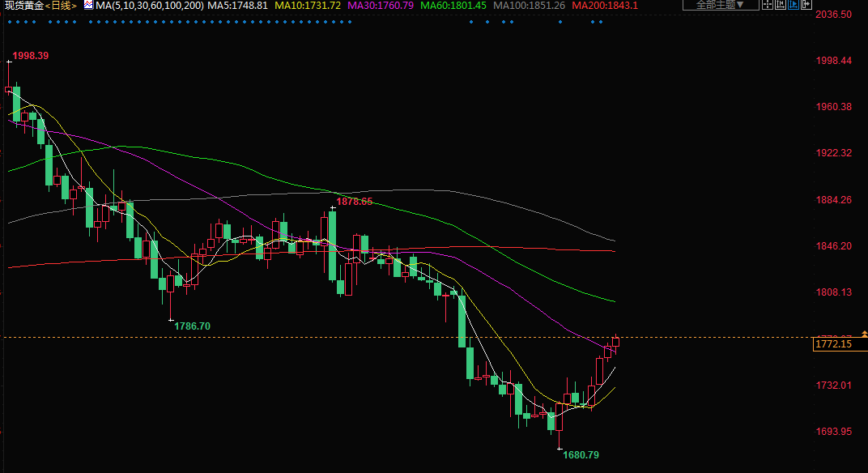The image size is (868, 473).
Task: Click the orange up-arrow marker on price axis
Action: click(864, 334)
